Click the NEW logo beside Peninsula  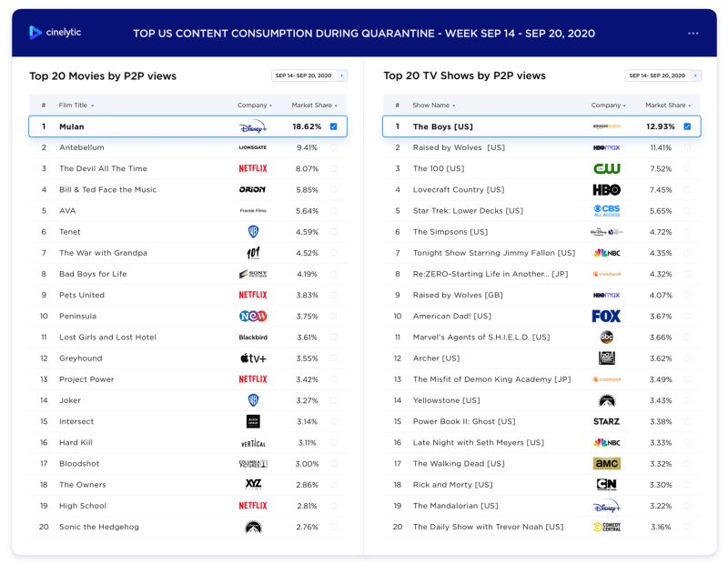pos(253,317)
